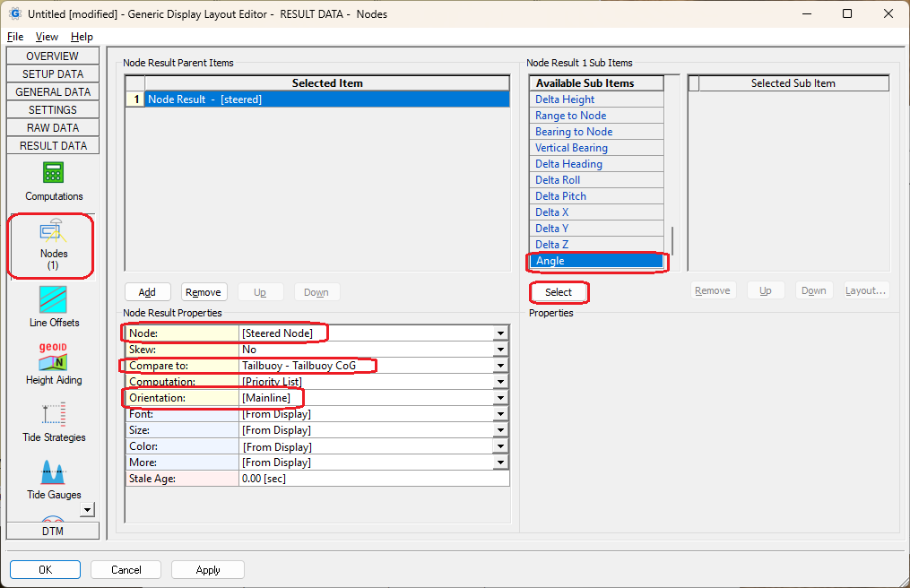Select Vertical Bearing sub item

(596, 148)
